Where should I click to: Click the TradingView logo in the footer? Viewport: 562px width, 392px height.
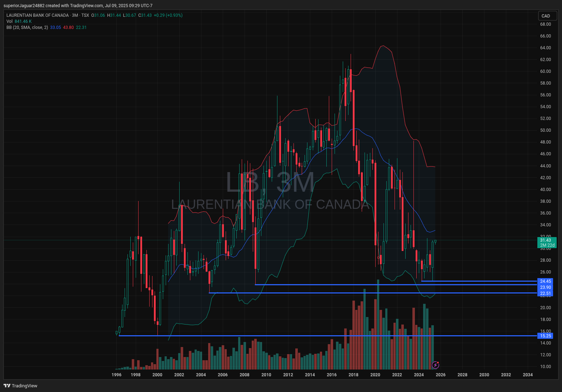pyautogui.click(x=20, y=386)
